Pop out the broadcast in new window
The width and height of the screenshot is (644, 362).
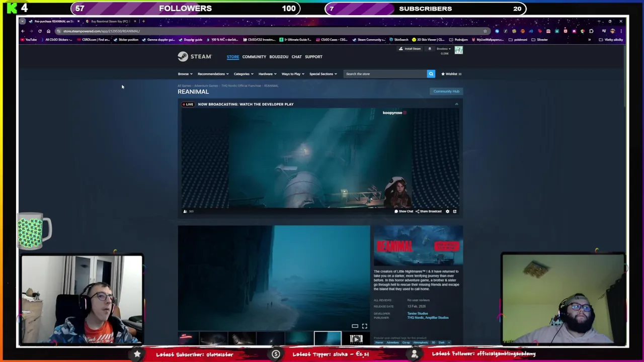click(454, 211)
